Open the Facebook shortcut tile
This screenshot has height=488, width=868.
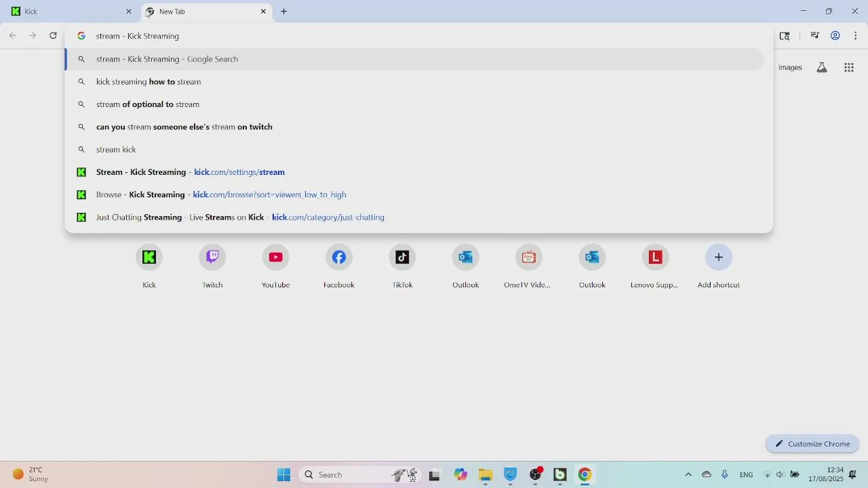click(339, 266)
